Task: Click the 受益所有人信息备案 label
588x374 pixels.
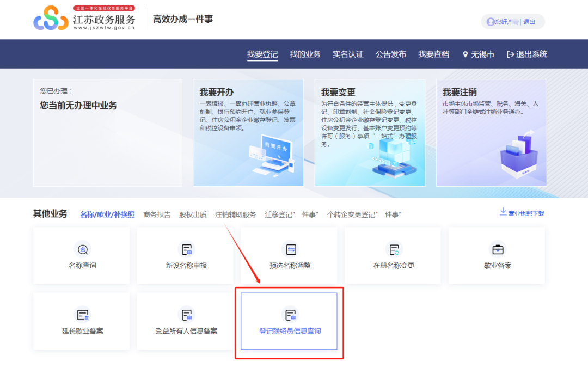Action: tap(186, 331)
